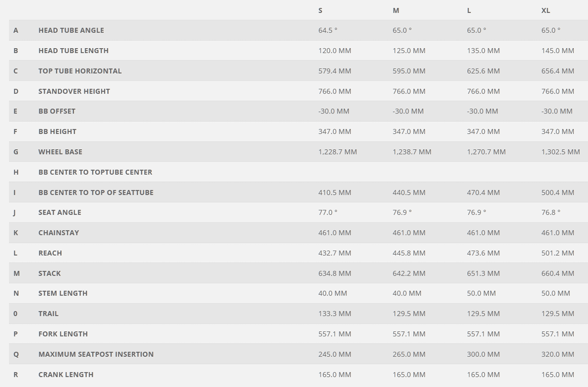Viewport: 588px width, 387px height.
Task: Select the M size column header
Action: coord(396,11)
